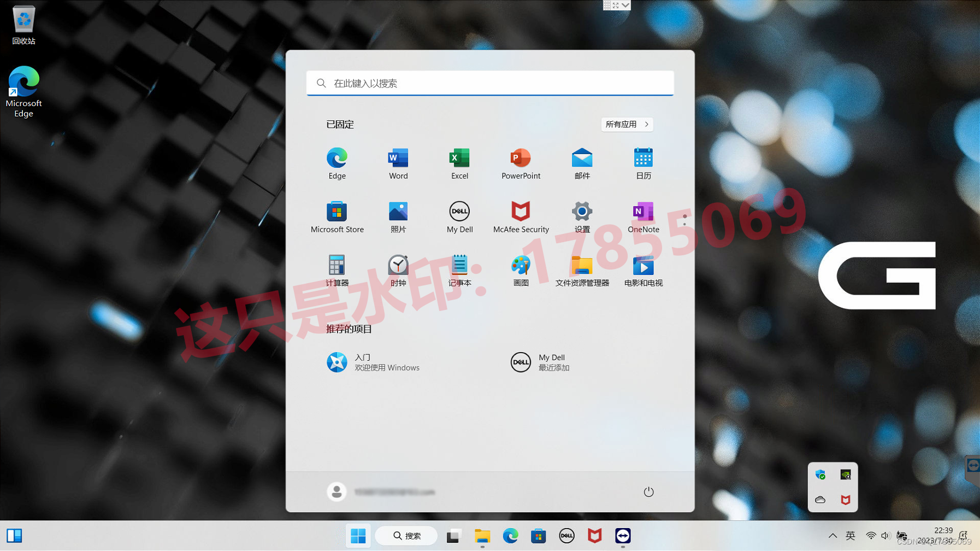The image size is (980, 551).
Task: Open Windows Security tray icon
Action: (x=820, y=474)
